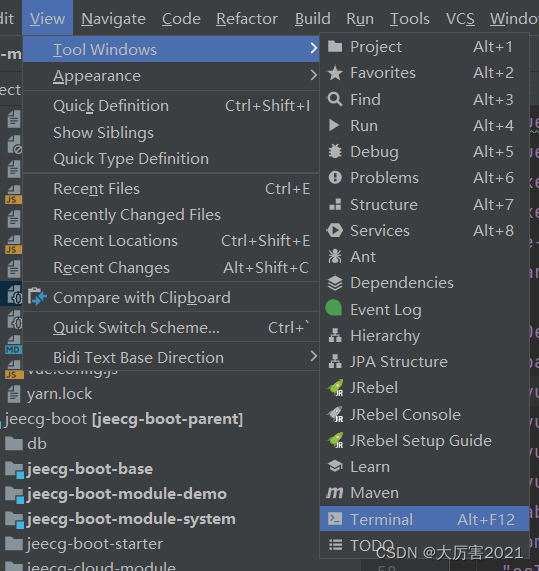Click the green JRebel rocket icon
This screenshot has width=539, height=571.
coord(335,388)
